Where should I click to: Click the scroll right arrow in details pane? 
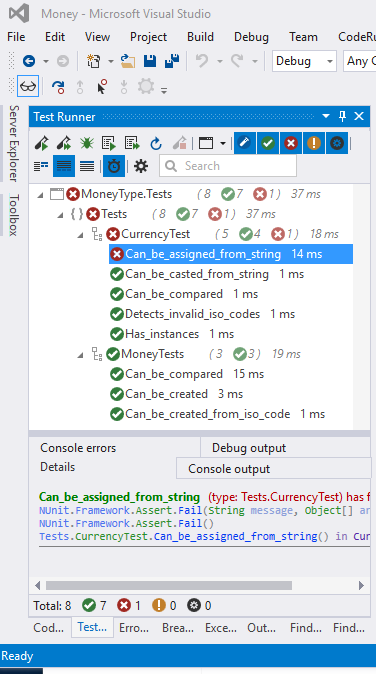click(361, 585)
